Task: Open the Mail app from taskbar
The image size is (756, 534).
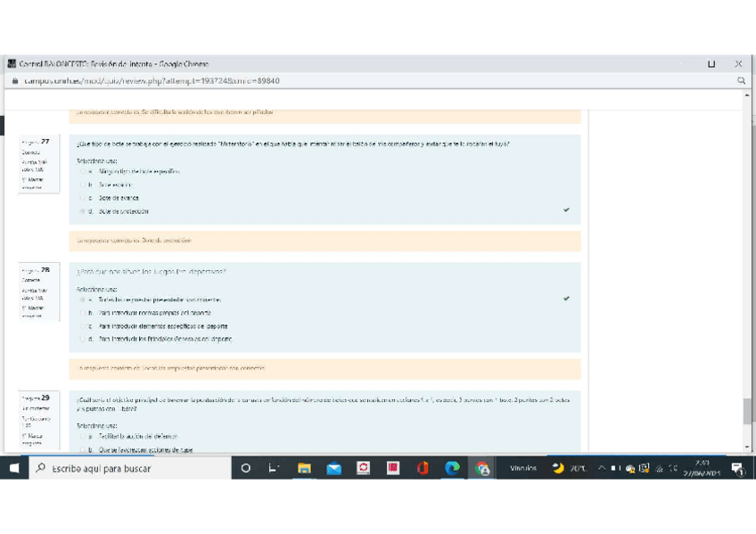Action: pos(333,468)
